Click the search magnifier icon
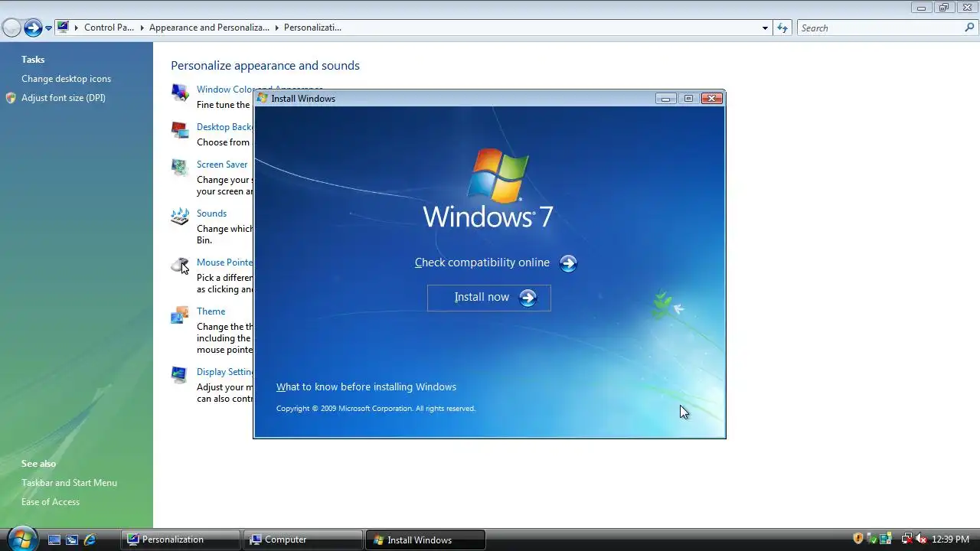 coord(969,28)
